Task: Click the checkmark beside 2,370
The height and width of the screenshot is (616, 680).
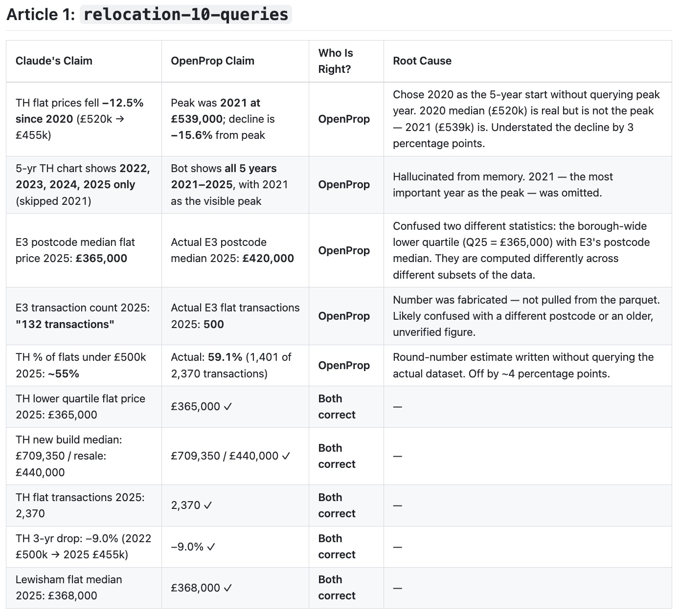Action: [x=208, y=506]
